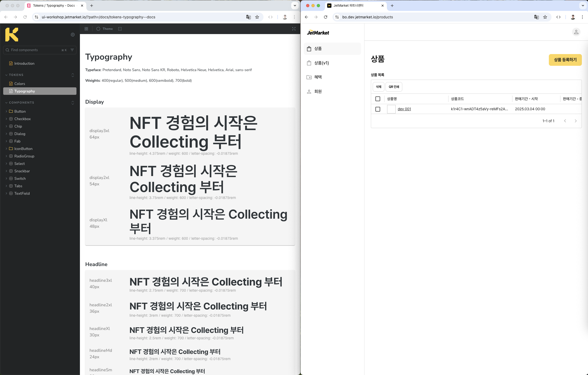Enter fullscreen mode in Storybook
Viewport: 588px width, 375px height.
(294, 29)
